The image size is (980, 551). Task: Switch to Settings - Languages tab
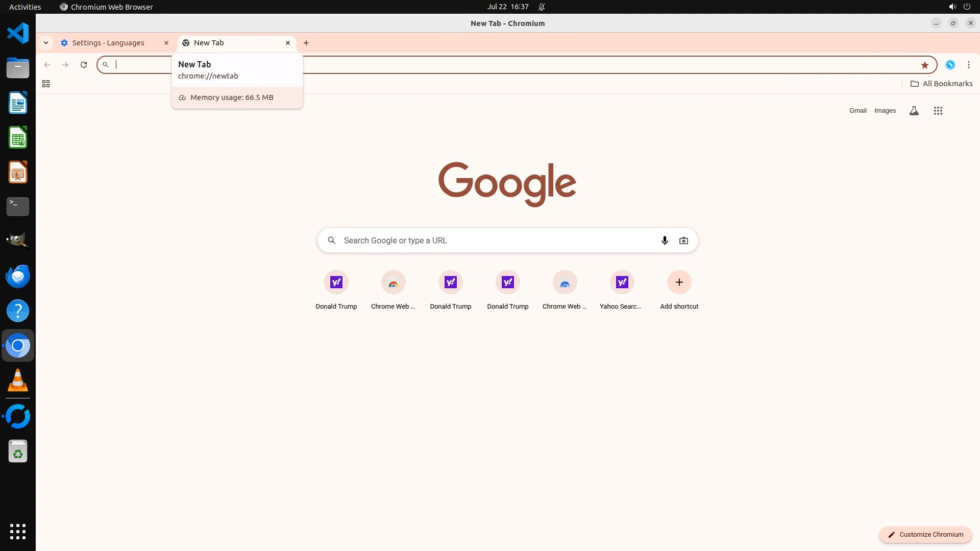(108, 43)
